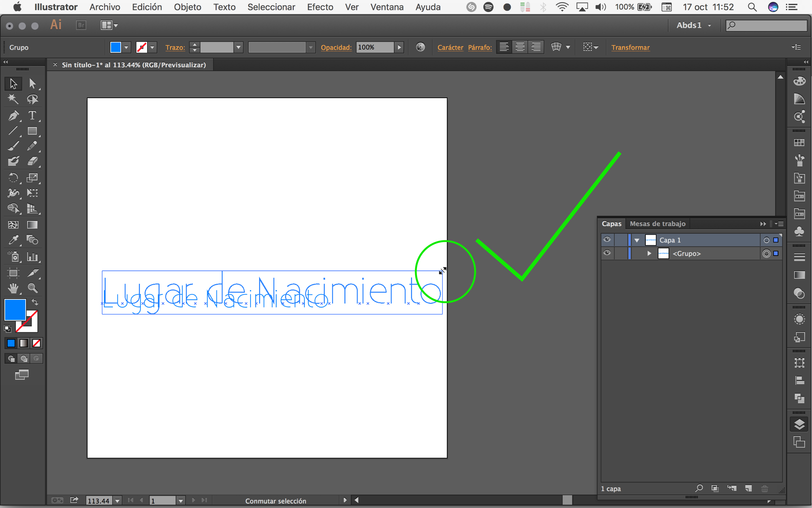Select the Paintbrush tool

(13, 146)
